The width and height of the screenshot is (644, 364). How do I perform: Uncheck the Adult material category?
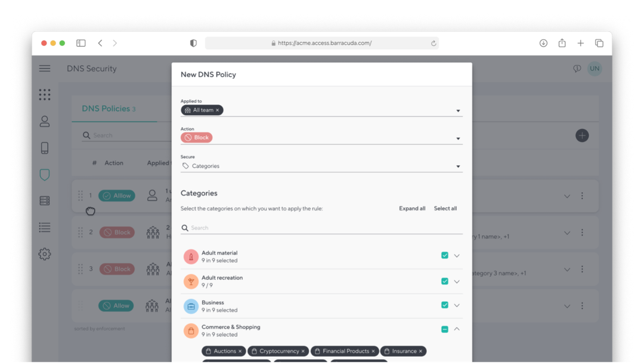[x=445, y=255]
